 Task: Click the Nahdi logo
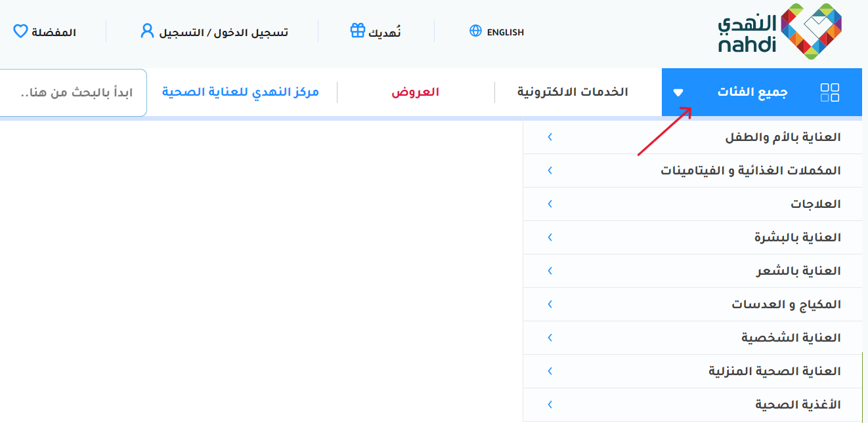(779, 31)
